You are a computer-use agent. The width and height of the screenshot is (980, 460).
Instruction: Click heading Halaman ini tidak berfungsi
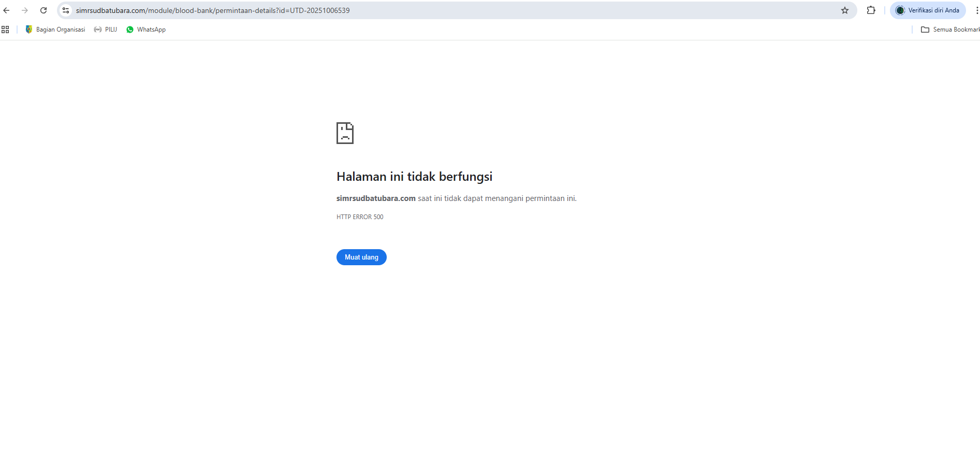(414, 177)
